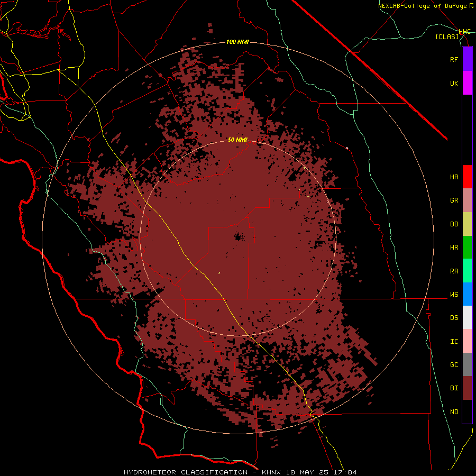Click the GR legend label

[x=454, y=200]
